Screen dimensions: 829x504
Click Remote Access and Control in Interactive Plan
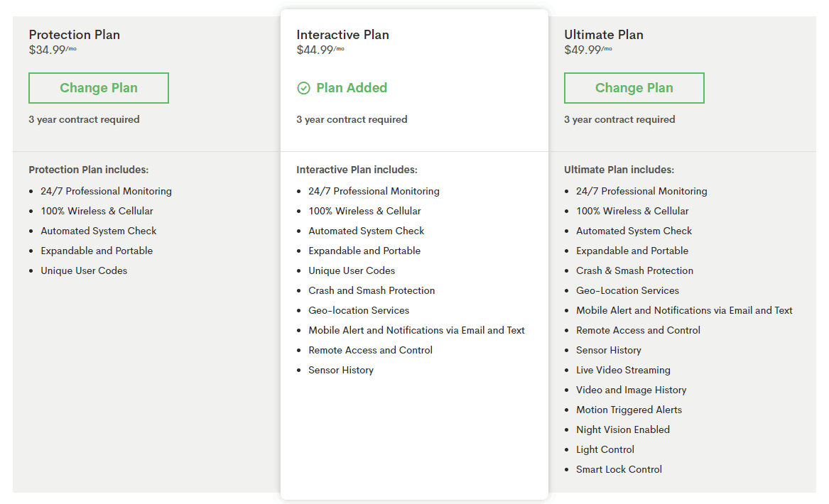370,350
